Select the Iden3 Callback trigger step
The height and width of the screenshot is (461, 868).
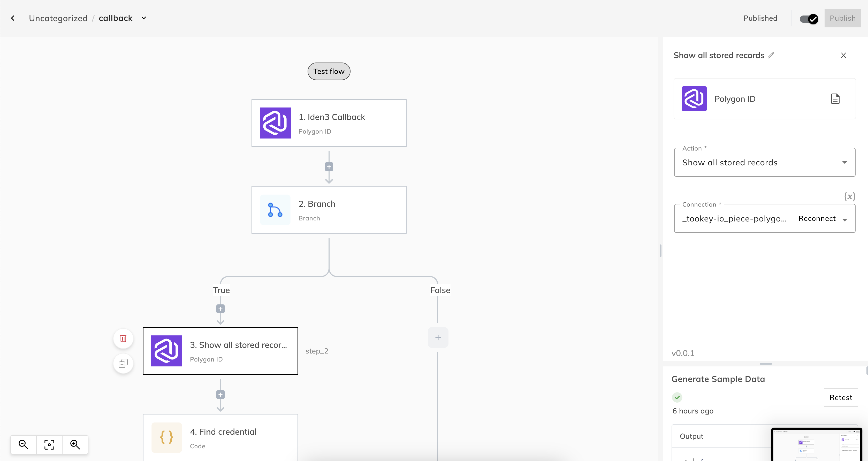pos(329,123)
